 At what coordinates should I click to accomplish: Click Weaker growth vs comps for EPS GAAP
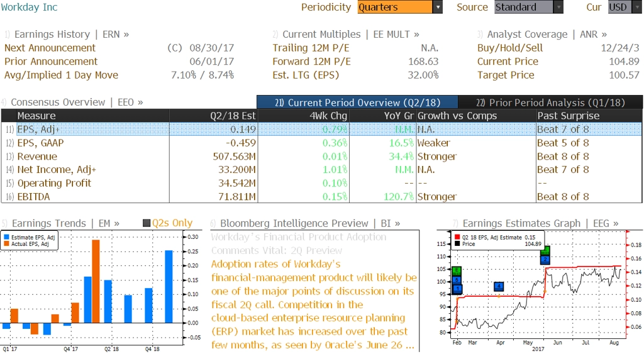(x=434, y=143)
